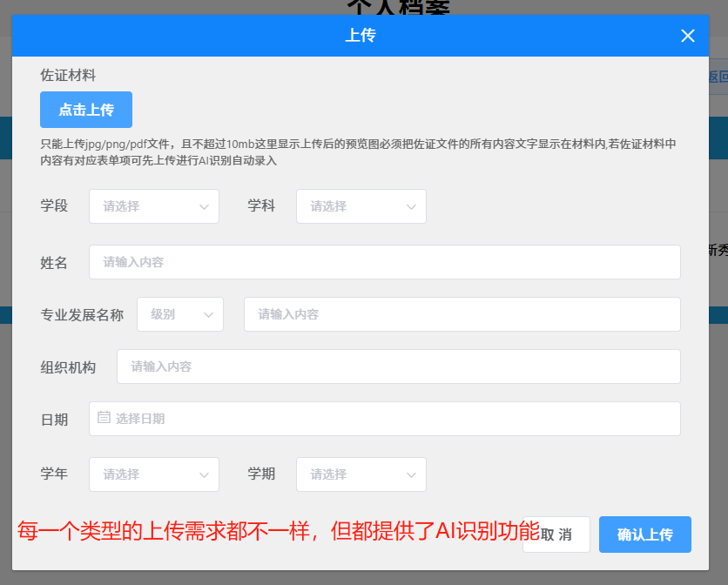Image resolution: width=728 pixels, height=585 pixels.
Task: Focus the 组织机构 input field
Action: click(x=398, y=366)
